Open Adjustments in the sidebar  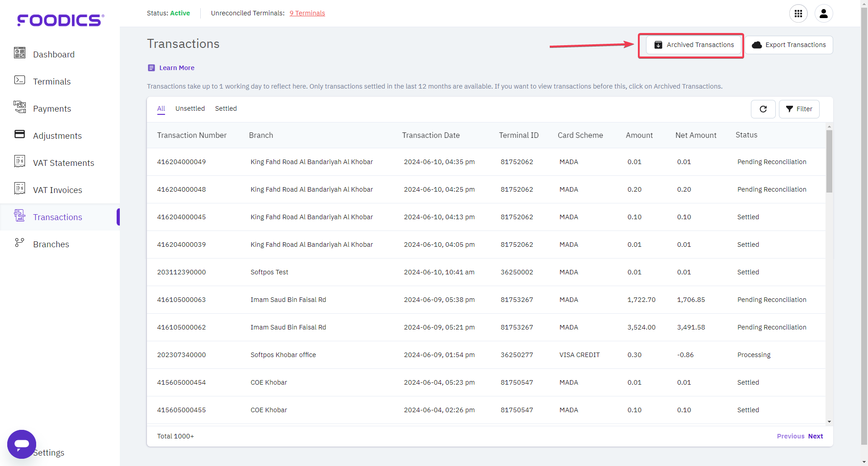57,136
